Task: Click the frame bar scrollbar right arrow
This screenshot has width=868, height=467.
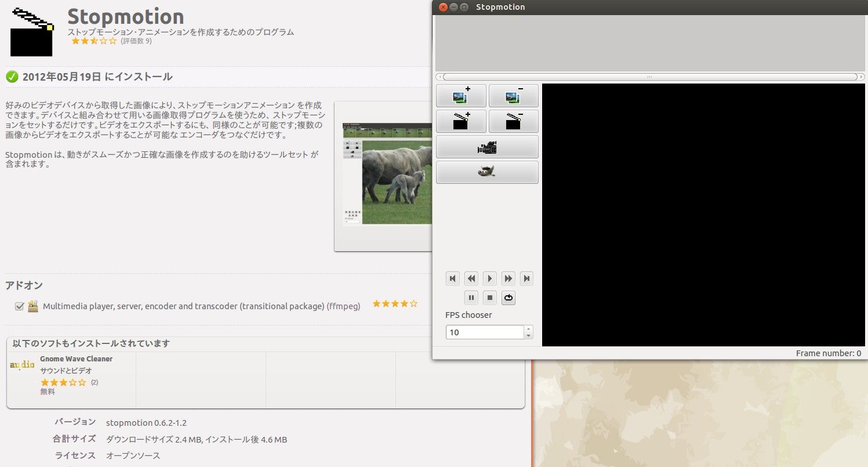Action: coord(860,77)
